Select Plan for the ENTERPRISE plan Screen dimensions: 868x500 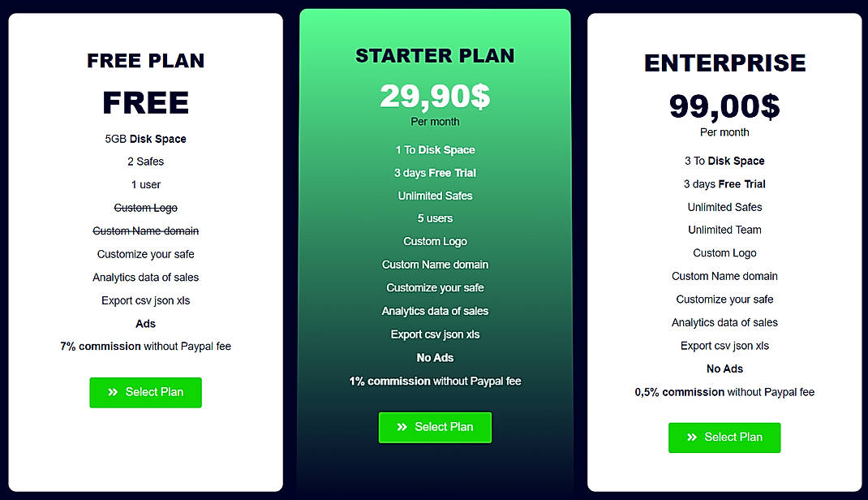724,437
